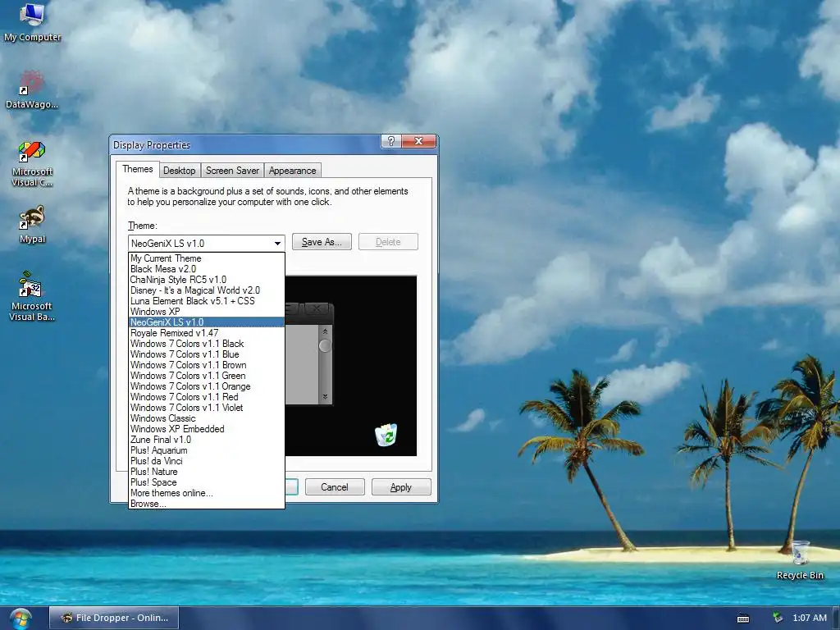Select Windows 7 Colors v1.1 Green
840x630 pixels.
tap(206, 376)
